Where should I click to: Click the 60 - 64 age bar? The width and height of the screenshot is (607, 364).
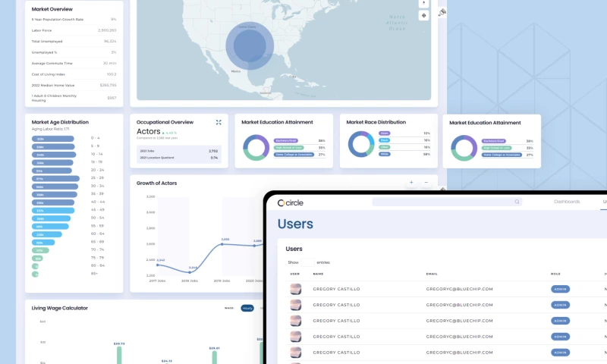tap(47, 234)
